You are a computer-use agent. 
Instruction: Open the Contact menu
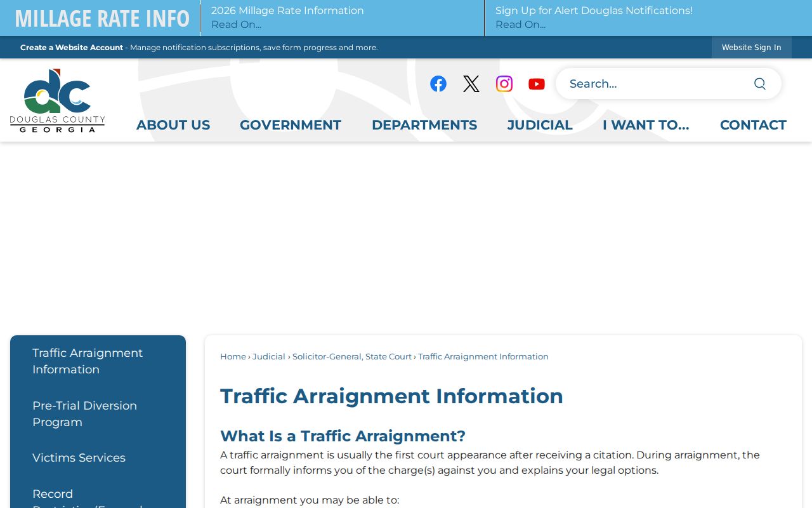(x=753, y=125)
